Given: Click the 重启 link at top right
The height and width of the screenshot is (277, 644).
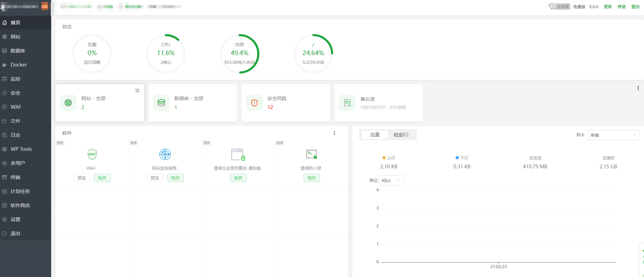Looking at the screenshot, I should pos(635,7).
